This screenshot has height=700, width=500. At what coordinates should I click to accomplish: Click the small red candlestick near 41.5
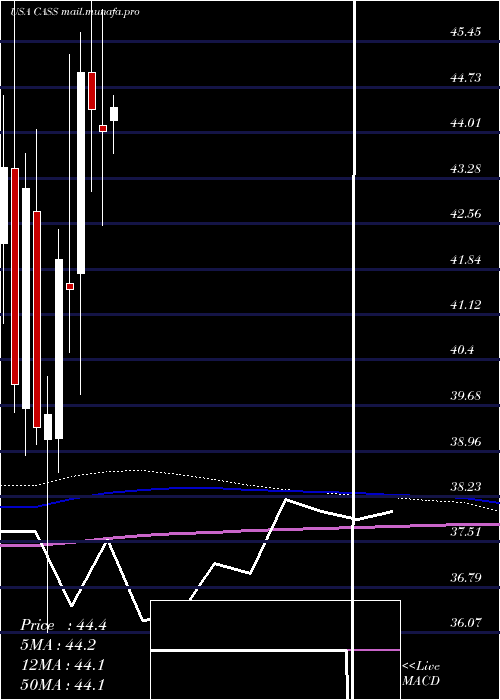[70, 287]
